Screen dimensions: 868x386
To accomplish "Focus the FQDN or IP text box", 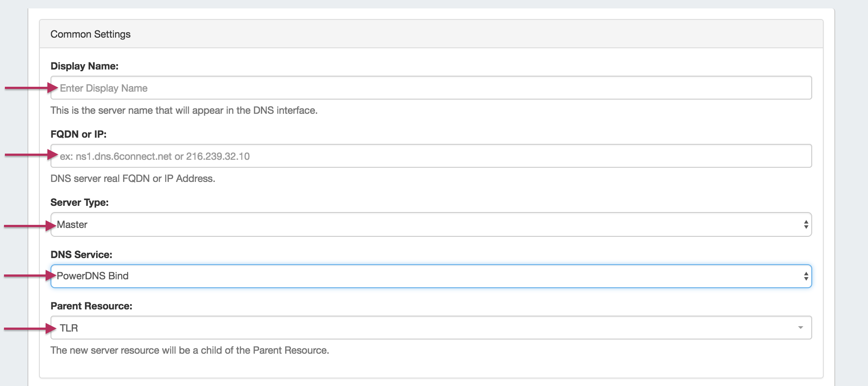I will pyautogui.click(x=430, y=156).
